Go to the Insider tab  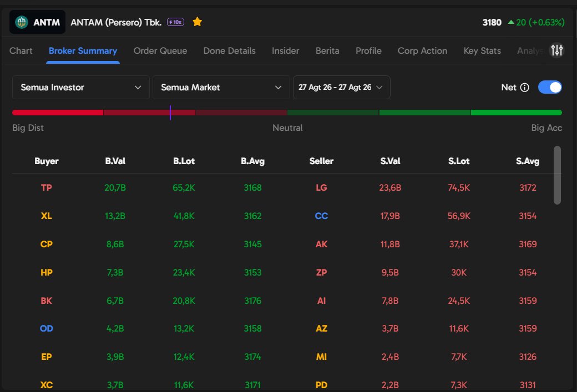point(286,51)
